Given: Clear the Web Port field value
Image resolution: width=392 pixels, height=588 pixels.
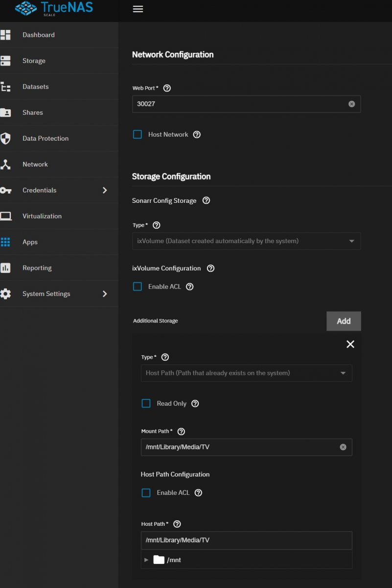Looking at the screenshot, I should tap(351, 104).
